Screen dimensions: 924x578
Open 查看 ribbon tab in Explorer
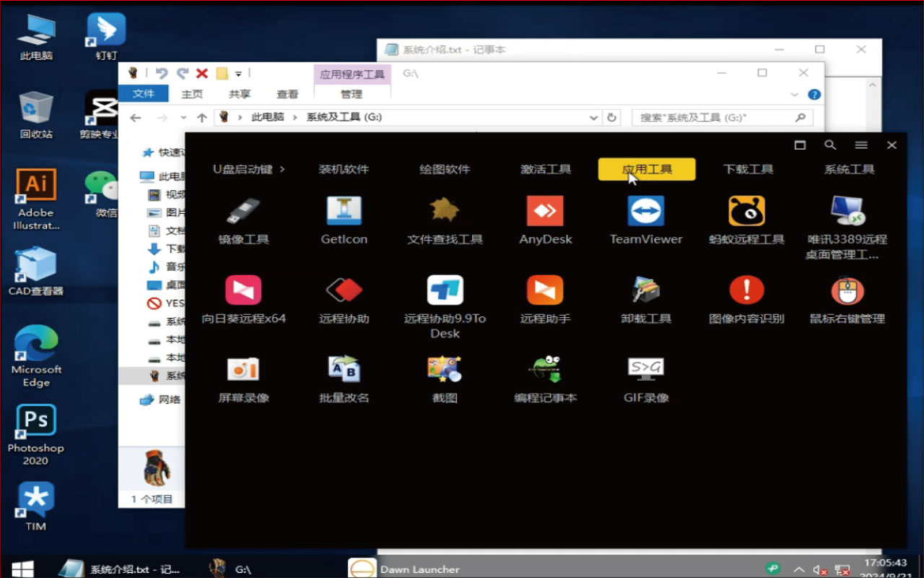click(x=287, y=94)
